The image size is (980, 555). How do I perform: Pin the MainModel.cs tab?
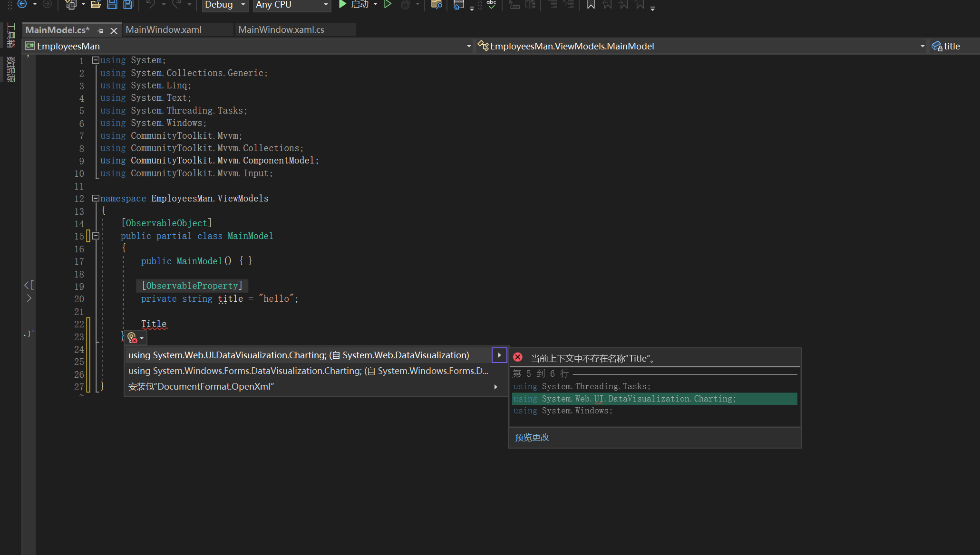100,30
